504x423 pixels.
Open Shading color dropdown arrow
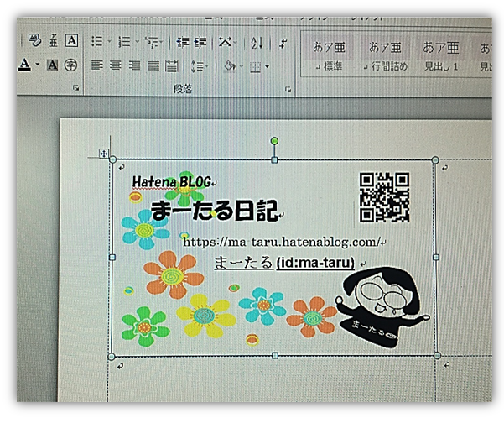pyautogui.click(x=242, y=66)
